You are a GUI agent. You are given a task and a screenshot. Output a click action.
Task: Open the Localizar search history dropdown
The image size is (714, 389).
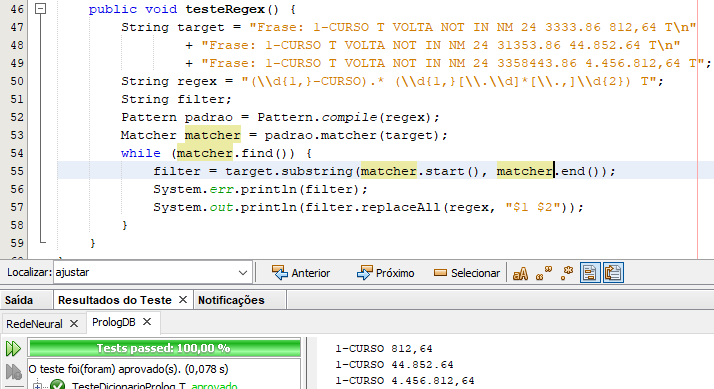[x=243, y=273]
